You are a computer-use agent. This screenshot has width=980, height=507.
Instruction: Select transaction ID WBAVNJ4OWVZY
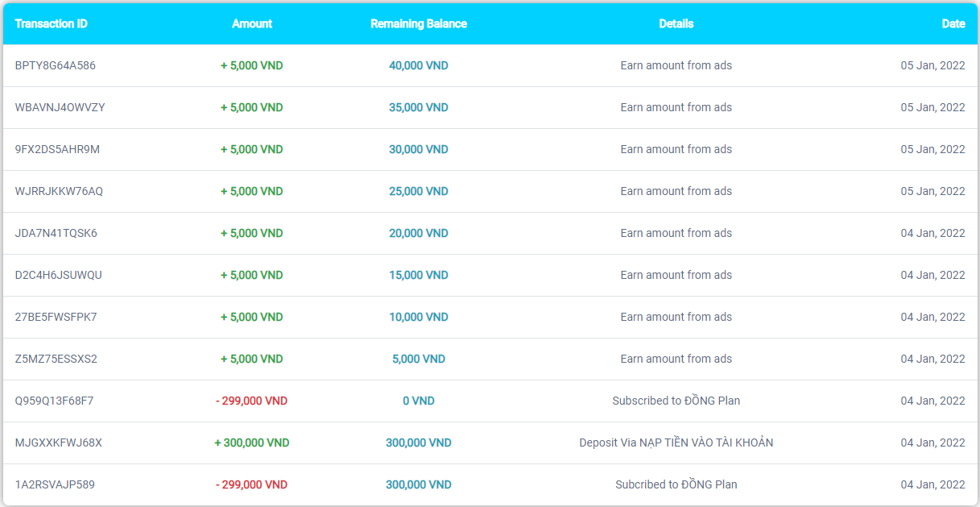click(60, 107)
